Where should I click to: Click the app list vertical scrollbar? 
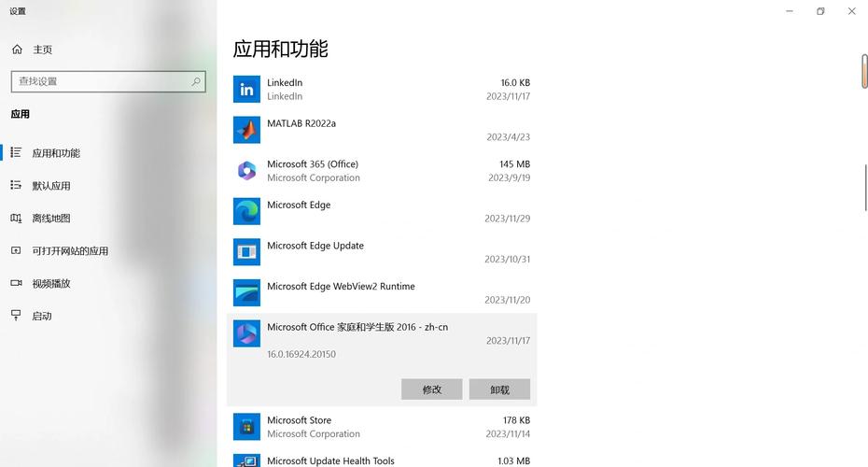click(865, 188)
